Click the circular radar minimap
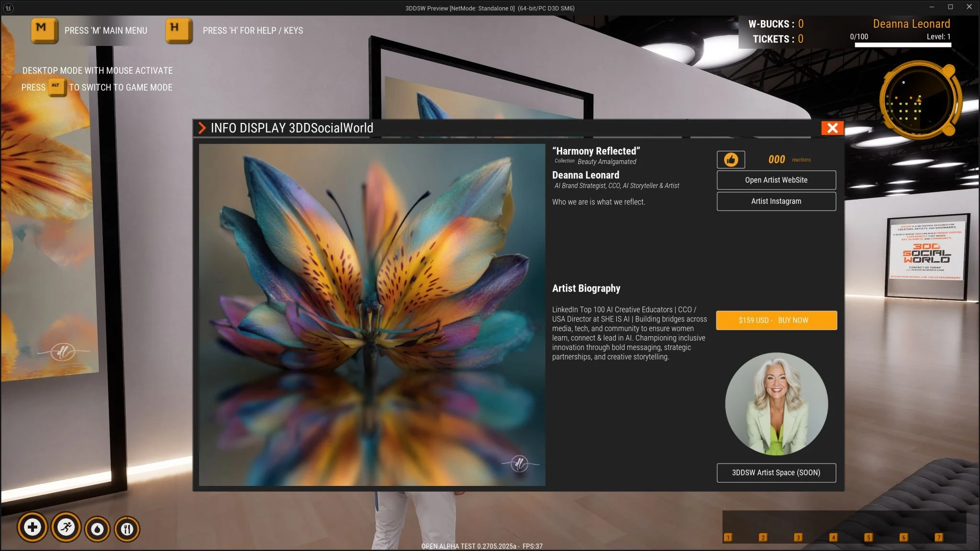Viewport: 980px width, 551px height. coord(918,100)
